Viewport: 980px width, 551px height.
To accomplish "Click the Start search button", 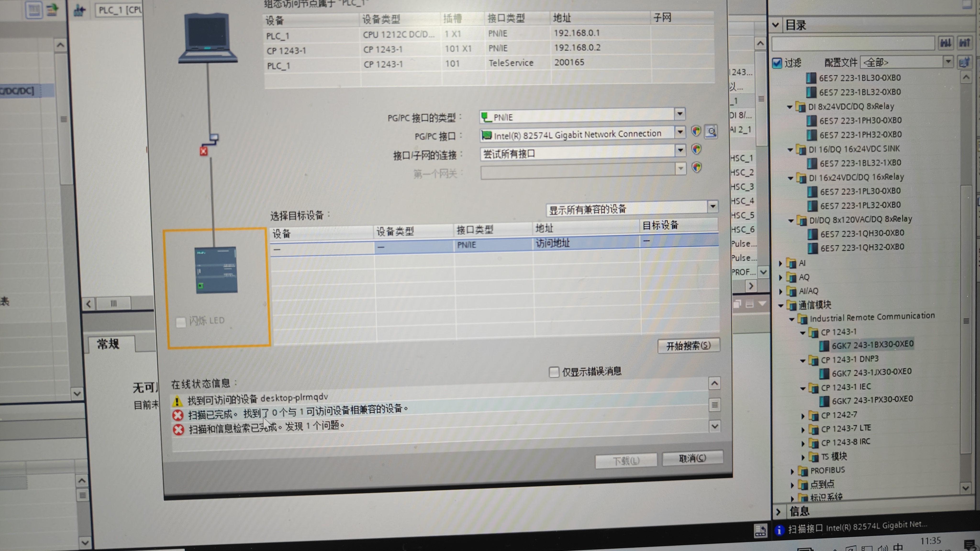I will (688, 346).
